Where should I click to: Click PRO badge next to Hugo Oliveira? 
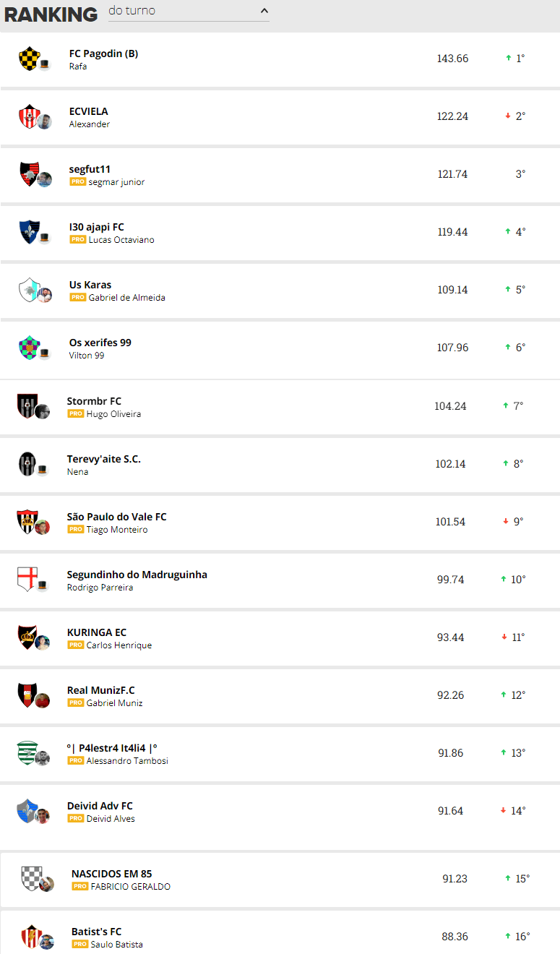click(75, 414)
